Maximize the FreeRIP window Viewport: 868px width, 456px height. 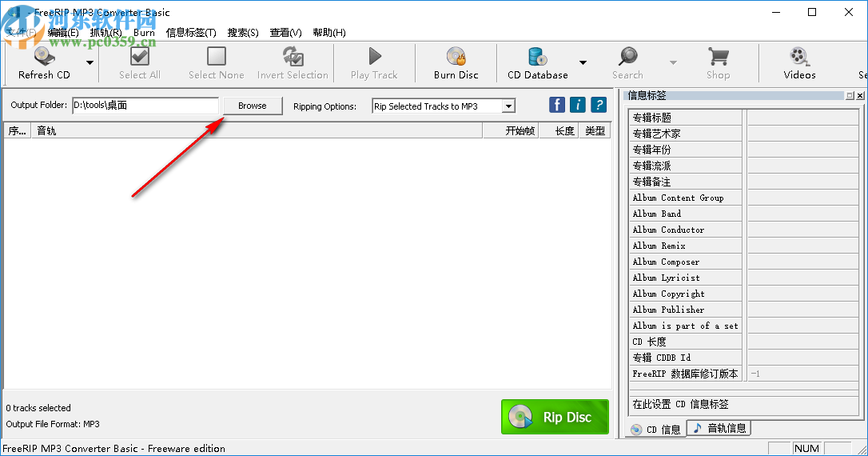pos(812,12)
